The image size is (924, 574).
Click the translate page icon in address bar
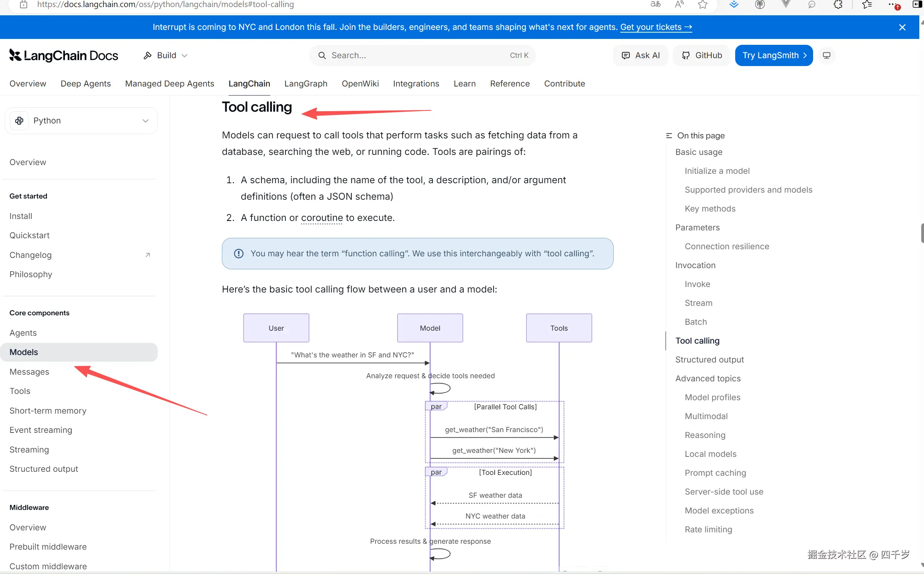[655, 4]
